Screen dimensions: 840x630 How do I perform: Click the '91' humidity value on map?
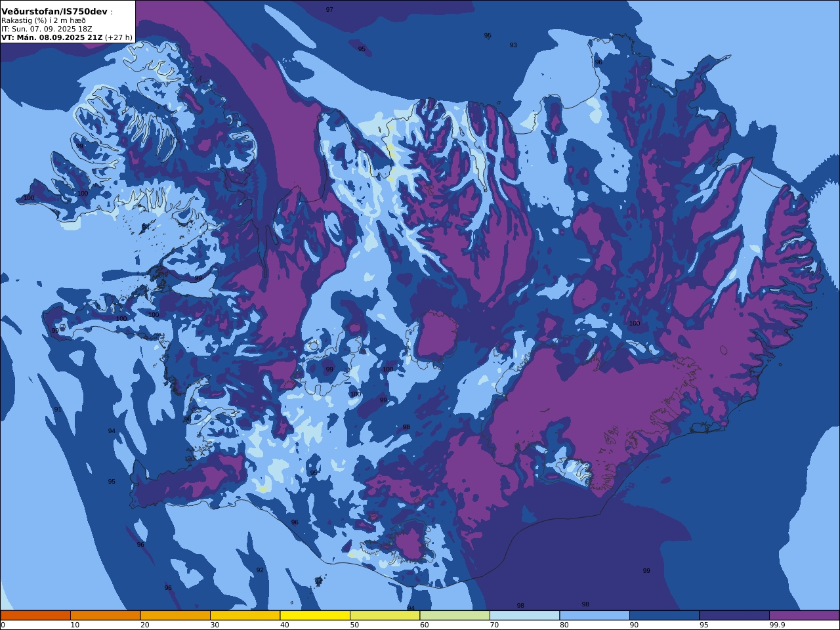(x=58, y=409)
